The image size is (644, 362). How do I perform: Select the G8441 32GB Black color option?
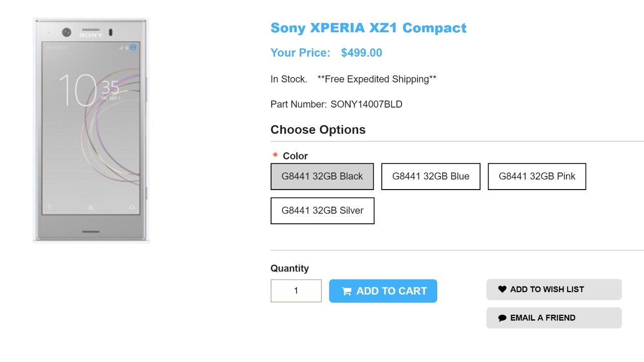[322, 176]
